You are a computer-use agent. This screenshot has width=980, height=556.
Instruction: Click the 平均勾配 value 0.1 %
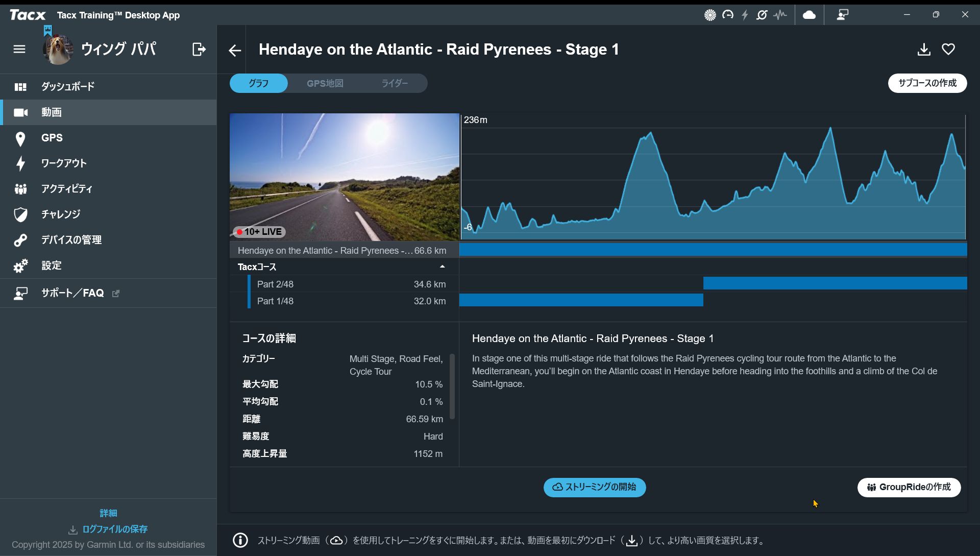(431, 402)
